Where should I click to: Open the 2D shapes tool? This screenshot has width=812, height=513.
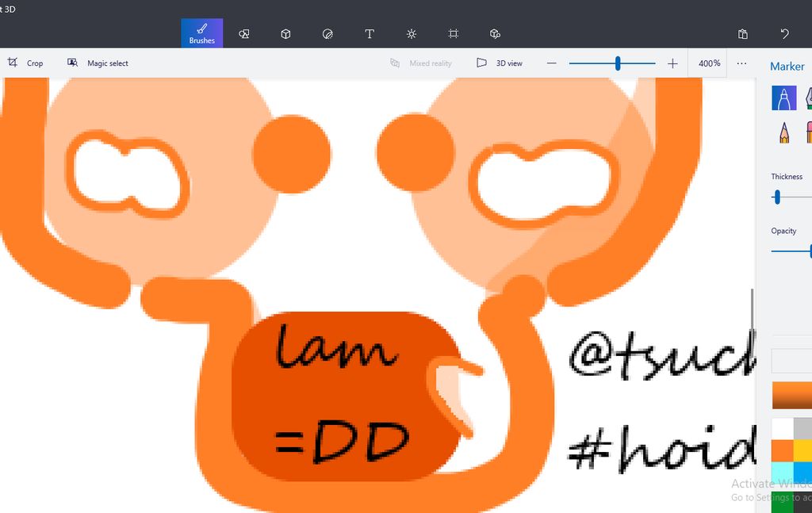[244, 33]
